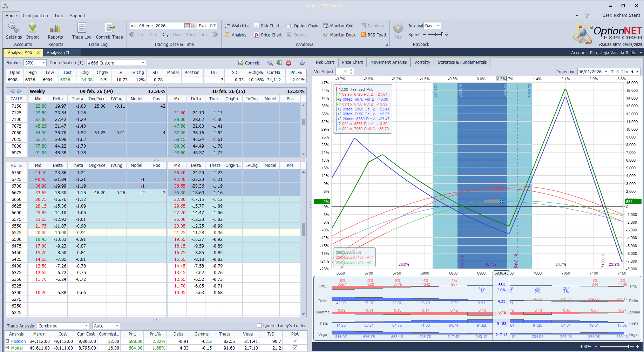Open the Auto dropdown in Trade Analysis

(117, 326)
